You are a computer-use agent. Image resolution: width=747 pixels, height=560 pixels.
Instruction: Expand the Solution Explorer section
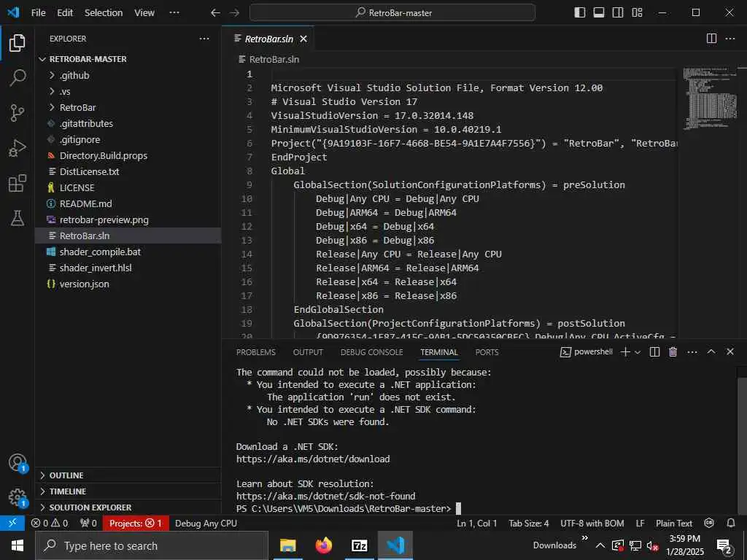tap(128, 507)
